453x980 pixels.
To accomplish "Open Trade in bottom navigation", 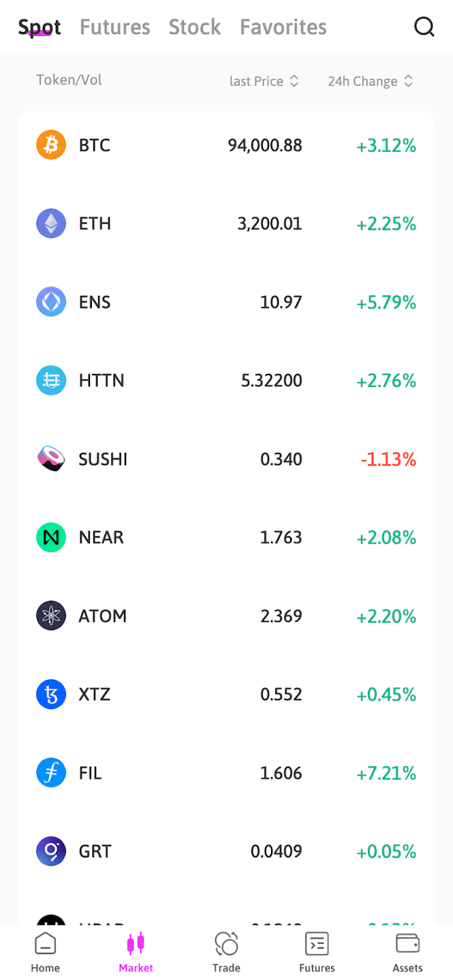I will click(226, 952).
